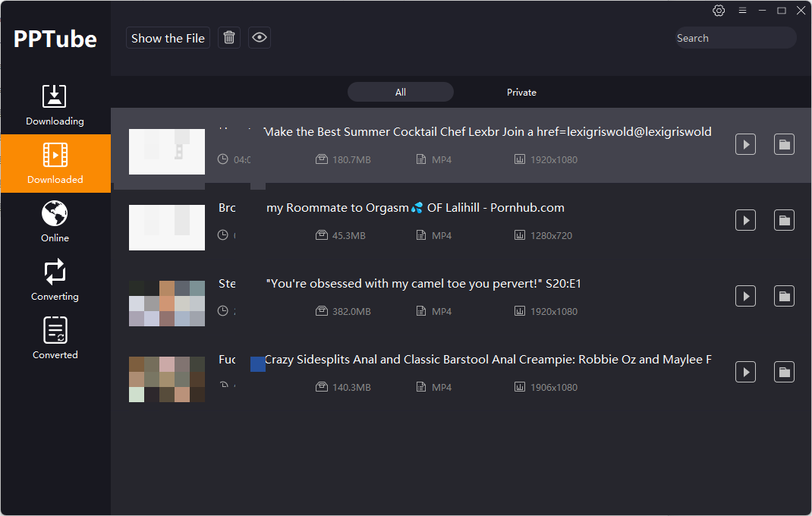The width and height of the screenshot is (812, 516).
Task: Play the S20:E1 video
Action: tap(745, 296)
